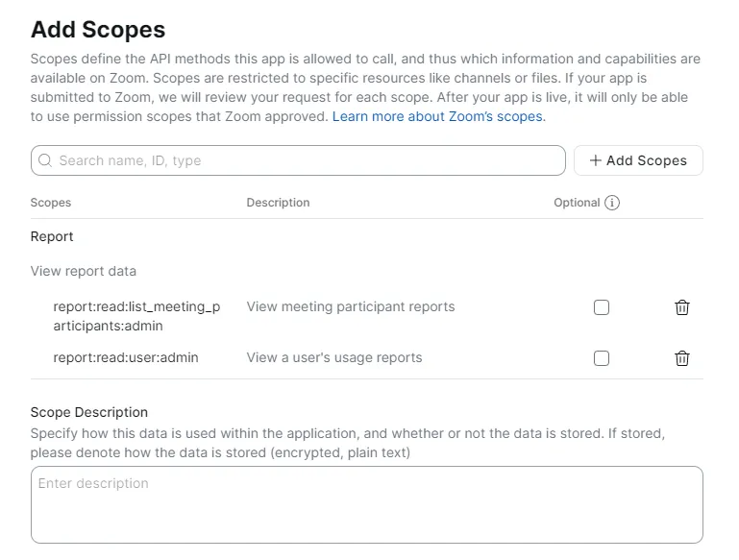Select the report:read:user:admin scope name

click(x=126, y=358)
